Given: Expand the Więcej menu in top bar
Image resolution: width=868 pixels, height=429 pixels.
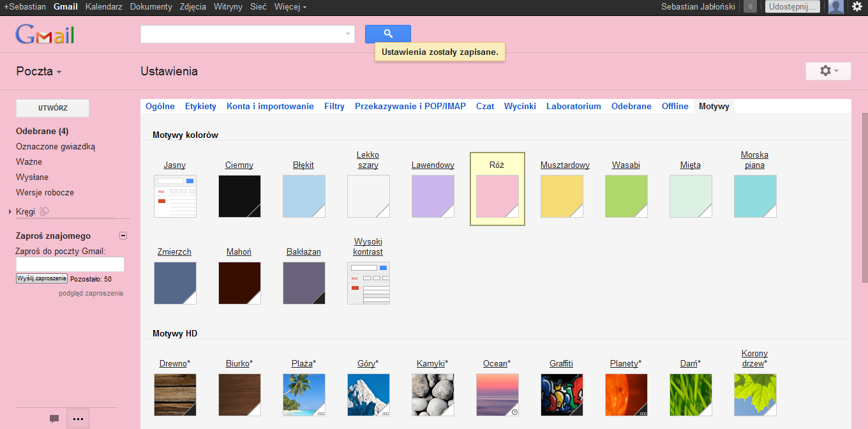Looking at the screenshot, I should coord(290,6).
